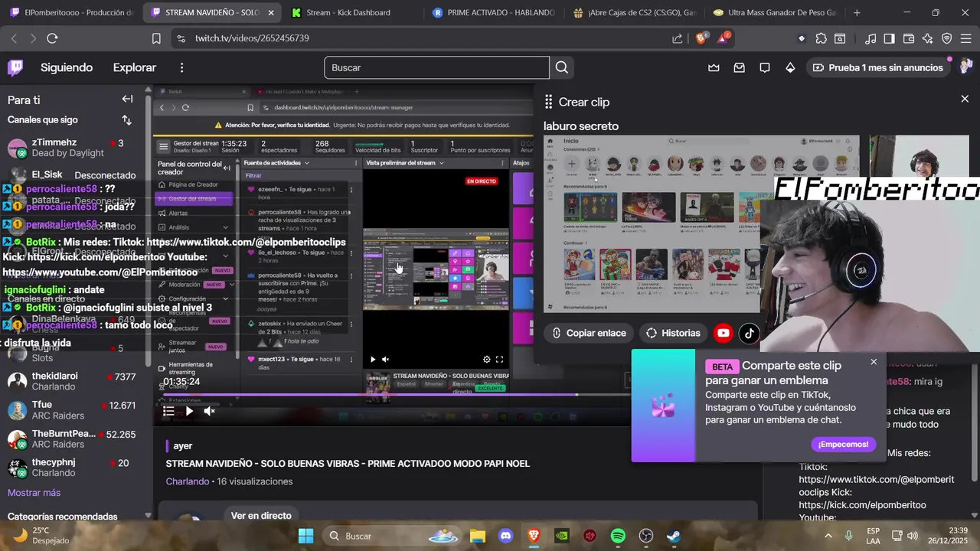Click Prueba 1 mes sin anuncios

click(x=878, y=67)
